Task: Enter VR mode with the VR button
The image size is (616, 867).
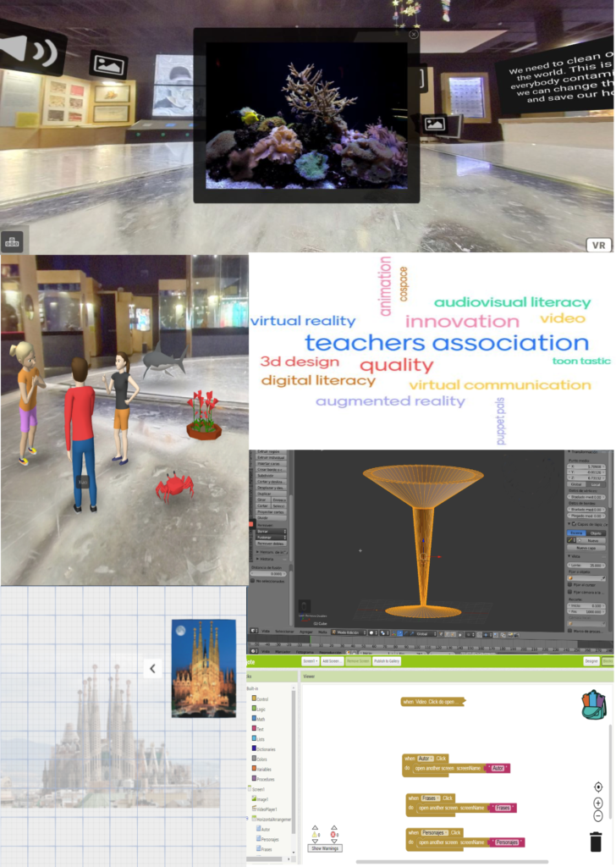Action: point(598,245)
